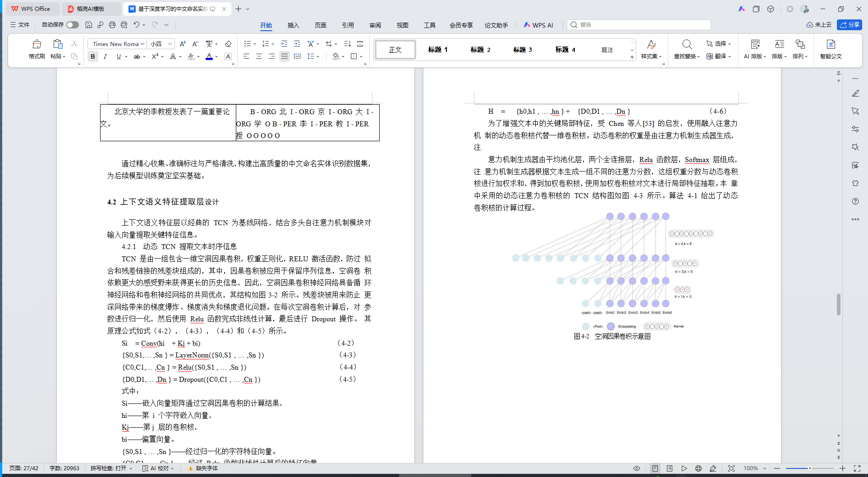Toggle Bold formatting
The height and width of the screenshot is (477, 868).
[93, 56]
